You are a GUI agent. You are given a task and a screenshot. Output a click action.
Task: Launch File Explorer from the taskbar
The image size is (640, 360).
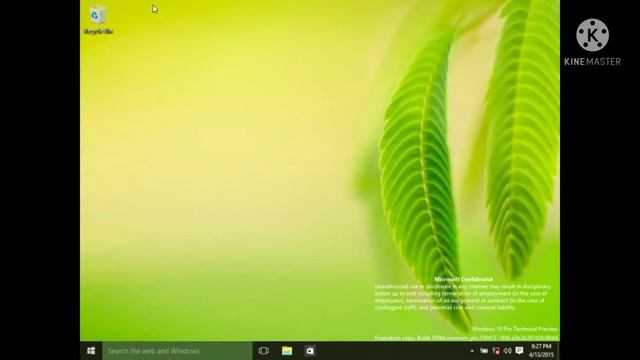click(x=287, y=351)
